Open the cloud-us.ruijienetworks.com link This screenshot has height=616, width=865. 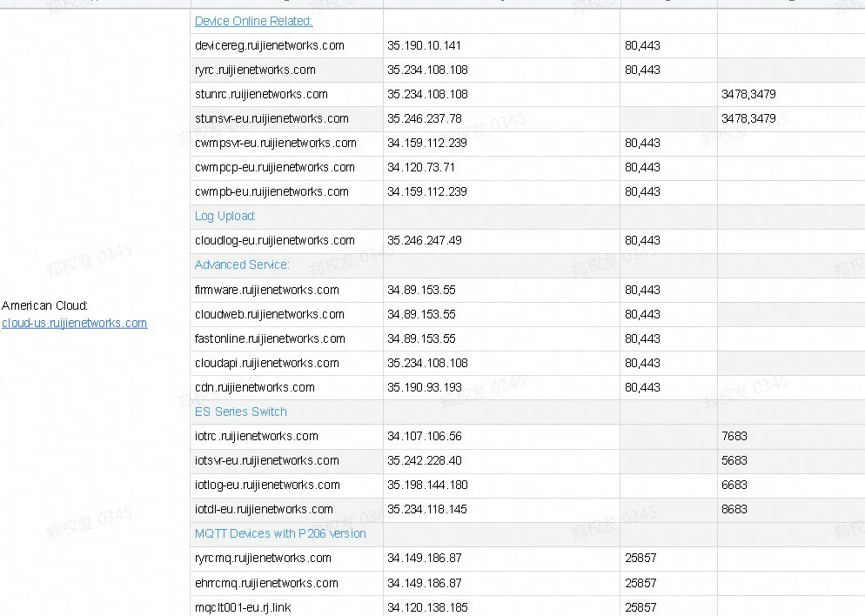74,323
